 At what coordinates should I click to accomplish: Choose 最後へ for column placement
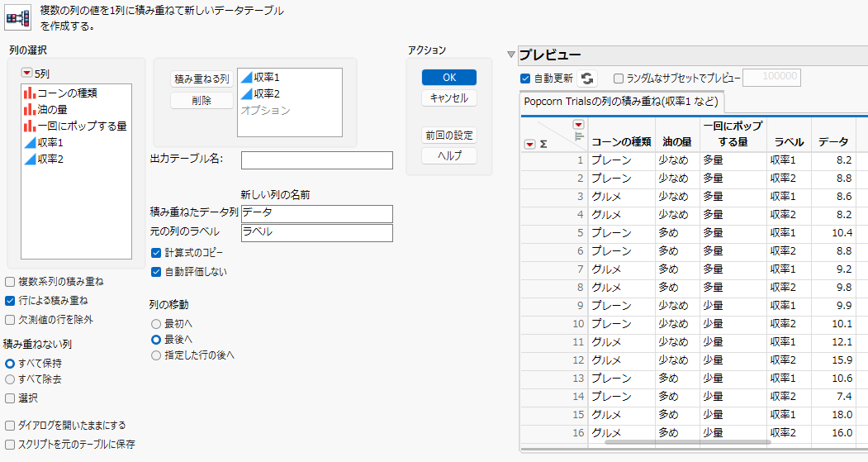click(x=156, y=340)
